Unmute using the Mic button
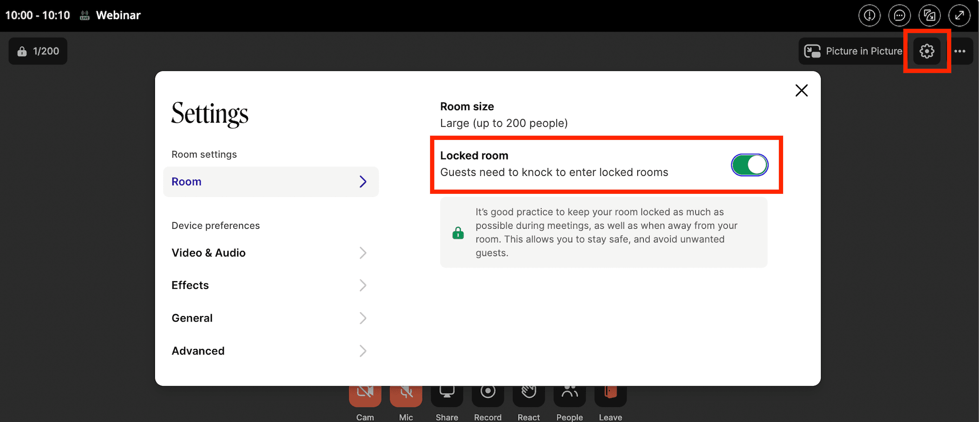The height and width of the screenshot is (422, 980). pos(406,393)
